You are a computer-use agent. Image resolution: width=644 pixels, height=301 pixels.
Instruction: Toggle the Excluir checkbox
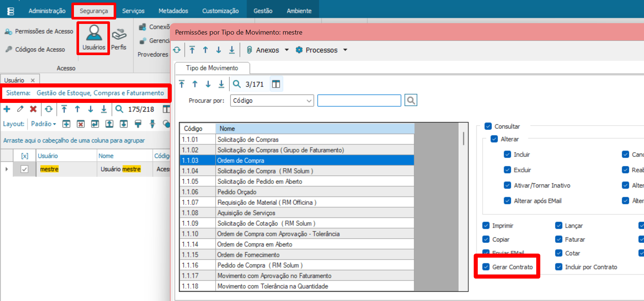pyautogui.click(x=508, y=170)
